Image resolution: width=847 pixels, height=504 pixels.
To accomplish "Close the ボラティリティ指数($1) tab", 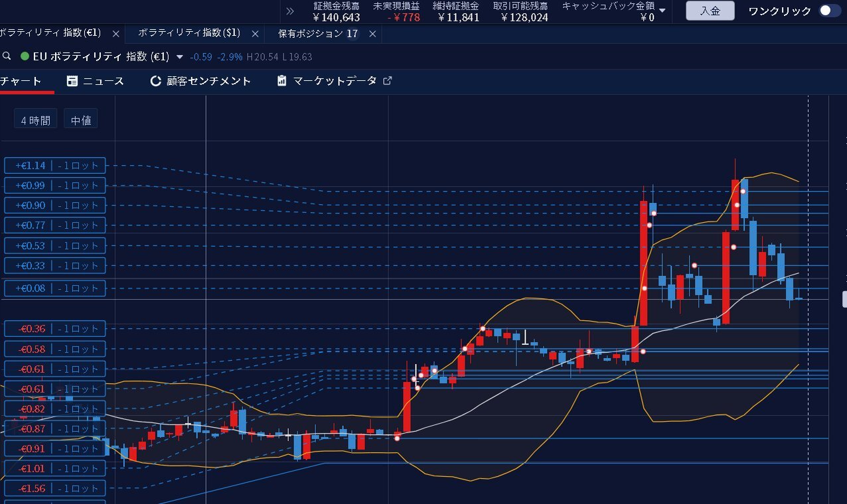I will pyautogui.click(x=256, y=33).
